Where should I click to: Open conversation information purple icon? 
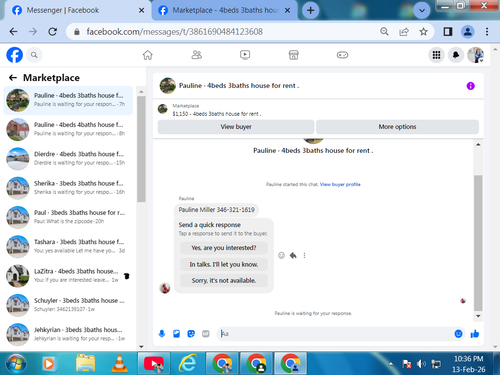[x=470, y=86]
